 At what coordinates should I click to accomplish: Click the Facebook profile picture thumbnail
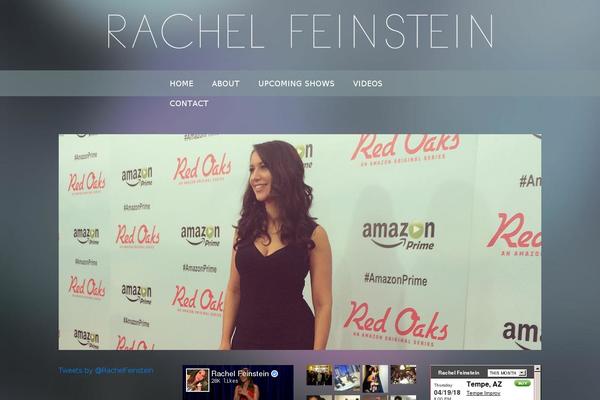tap(197, 380)
